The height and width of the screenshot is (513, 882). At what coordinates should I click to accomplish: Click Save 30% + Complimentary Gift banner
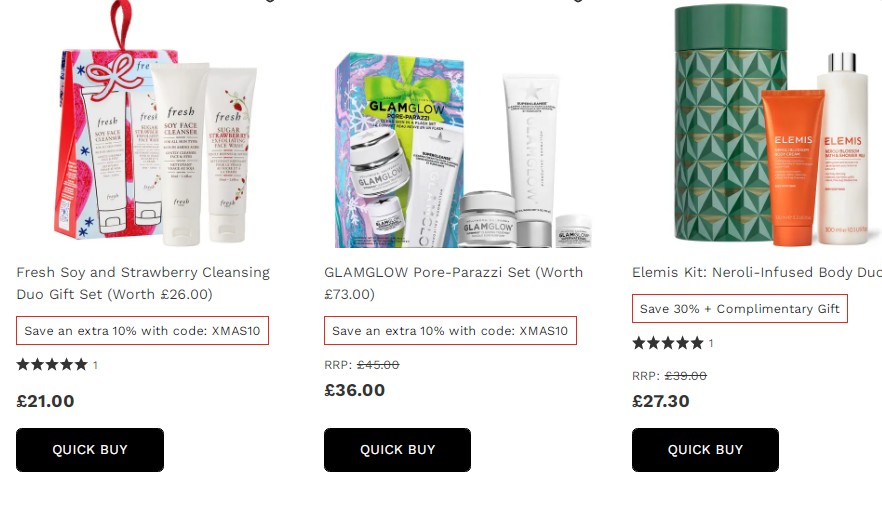click(x=740, y=308)
